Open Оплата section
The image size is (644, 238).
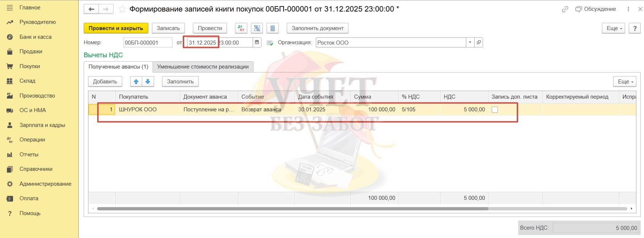pyautogui.click(x=29, y=198)
